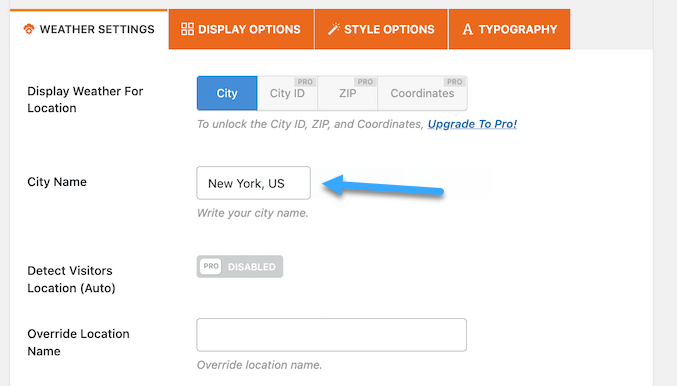Follow the Upgrade To Pro link
677x386 pixels.
coord(472,124)
